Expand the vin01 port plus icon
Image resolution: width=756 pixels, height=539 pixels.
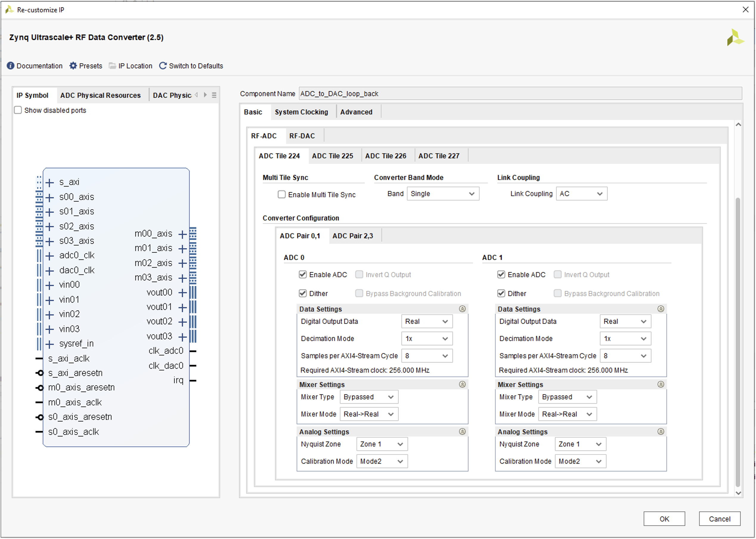click(x=50, y=301)
